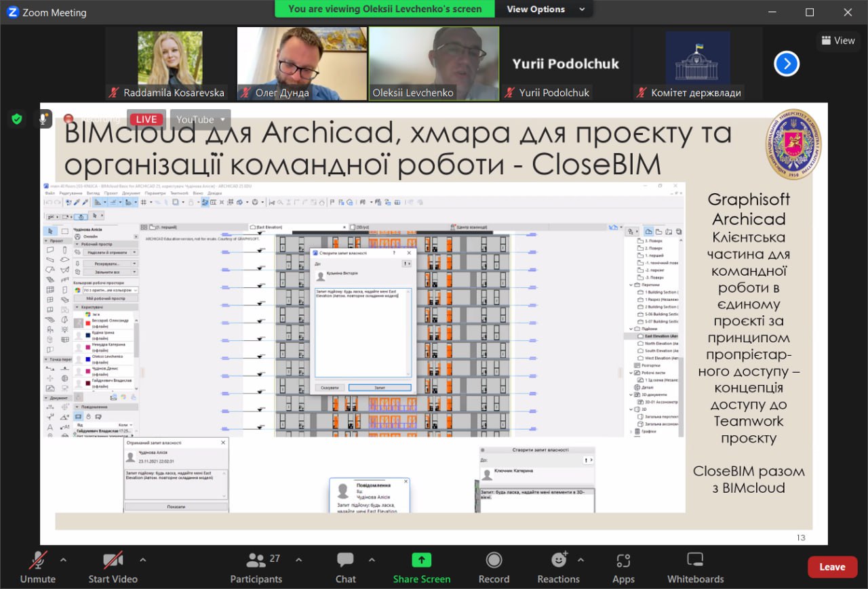The width and height of the screenshot is (868, 589).
Task: Expand the caret next to Participants
Action: click(298, 560)
